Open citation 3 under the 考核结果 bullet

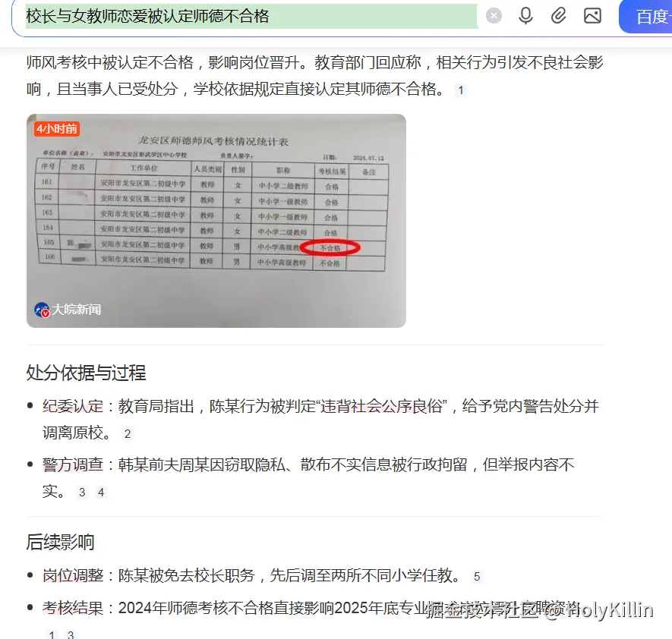(x=72, y=633)
